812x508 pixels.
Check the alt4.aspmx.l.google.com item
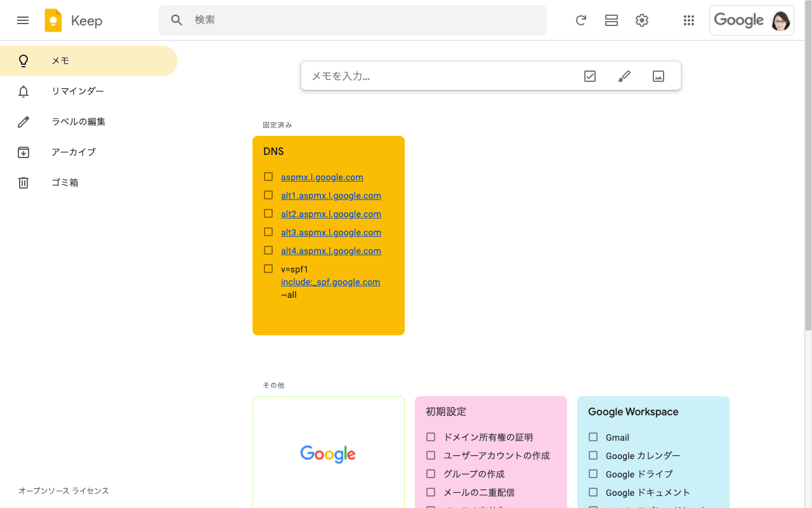point(268,250)
